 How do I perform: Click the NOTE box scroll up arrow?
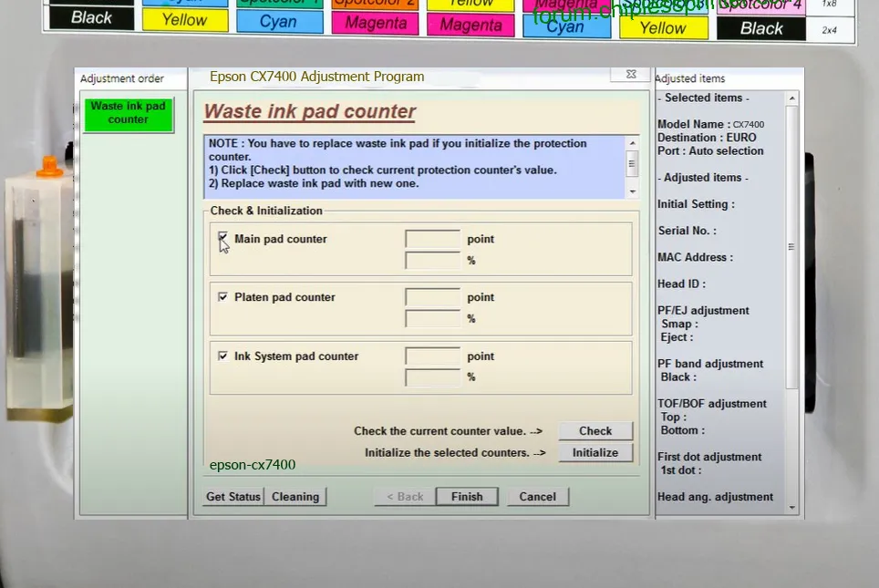(x=632, y=143)
